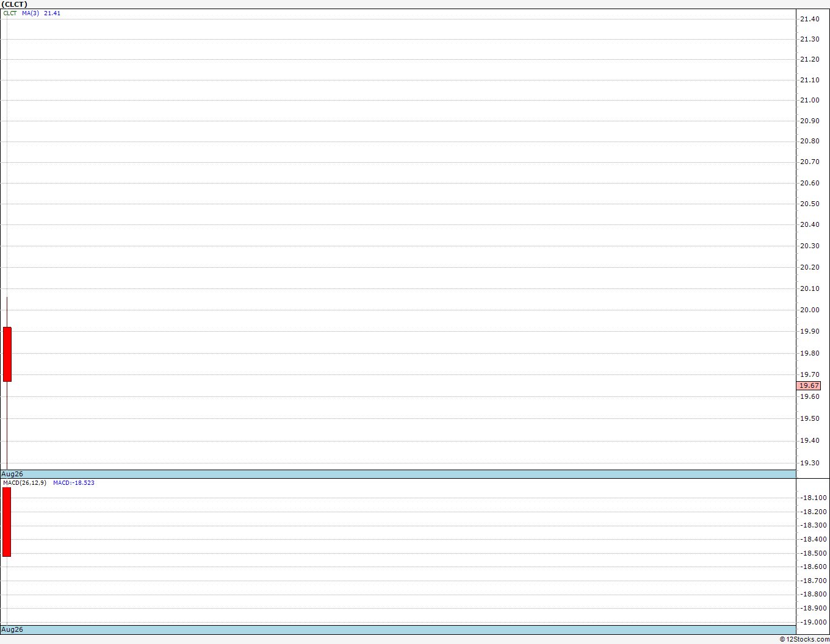Image resolution: width=830 pixels, height=644 pixels.
Task: Click the 21.41 moving average value
Action: [x=52, y=13]
